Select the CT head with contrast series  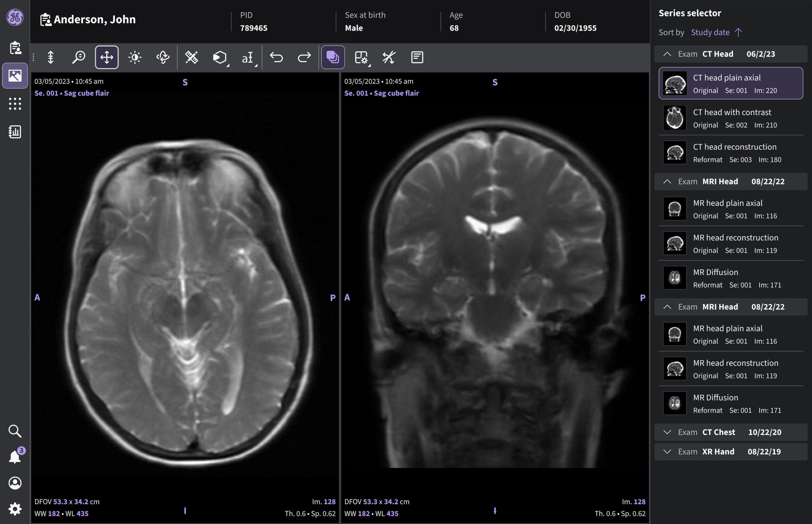click(x=731, y=118)
